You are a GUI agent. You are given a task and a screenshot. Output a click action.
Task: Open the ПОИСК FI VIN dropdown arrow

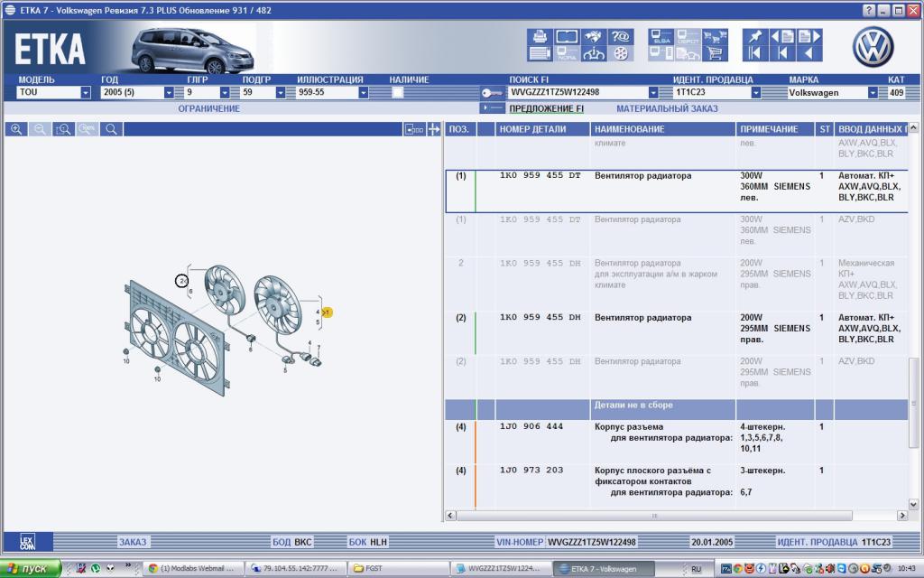click(x=653, y=93)
